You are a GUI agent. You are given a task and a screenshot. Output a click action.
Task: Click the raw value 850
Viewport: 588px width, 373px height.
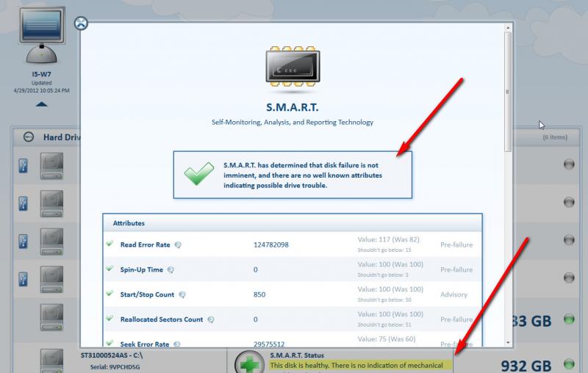coord(259,294)
